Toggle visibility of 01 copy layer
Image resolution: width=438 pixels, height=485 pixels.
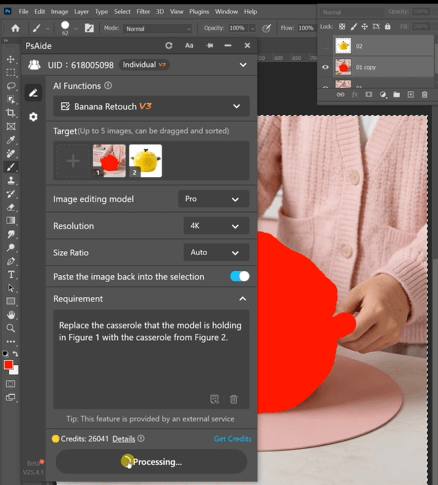click(x=325, y=67)
